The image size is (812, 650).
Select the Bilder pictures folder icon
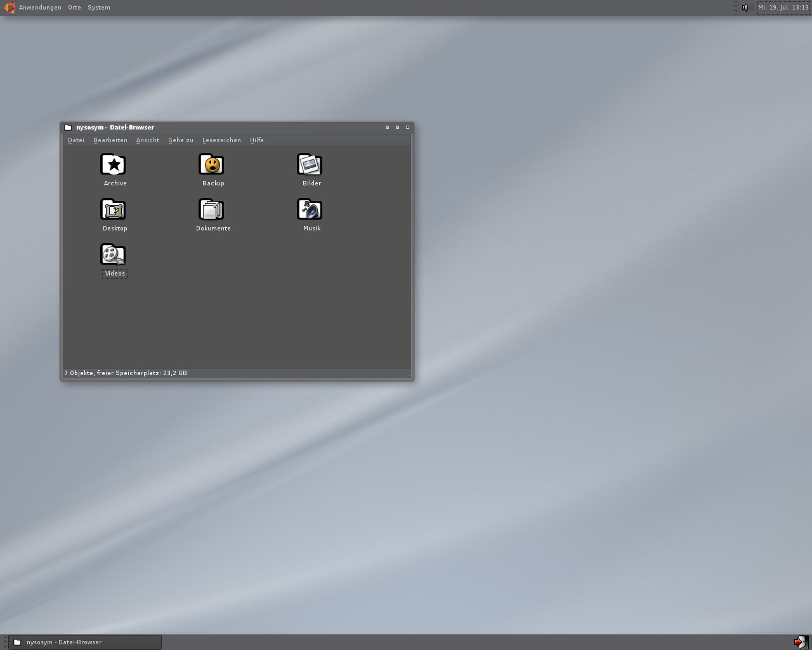pos(310,164)
